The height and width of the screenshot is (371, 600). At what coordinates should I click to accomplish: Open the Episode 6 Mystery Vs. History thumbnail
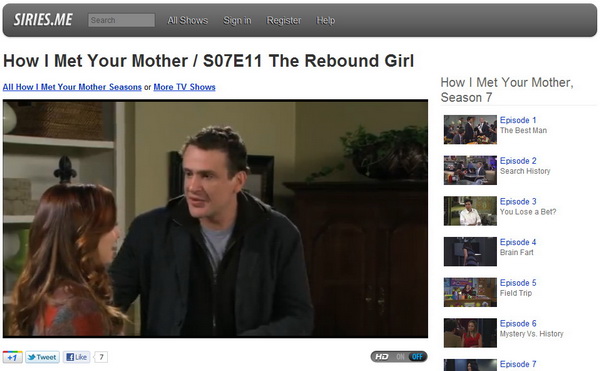click(x=470, y=333)
